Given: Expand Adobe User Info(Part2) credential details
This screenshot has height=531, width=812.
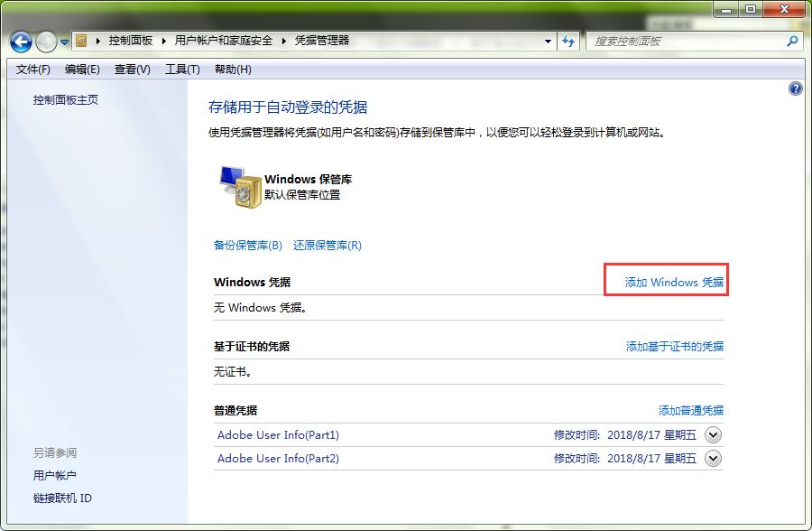Looking at the screenshot, I should (x=713, y=459).
